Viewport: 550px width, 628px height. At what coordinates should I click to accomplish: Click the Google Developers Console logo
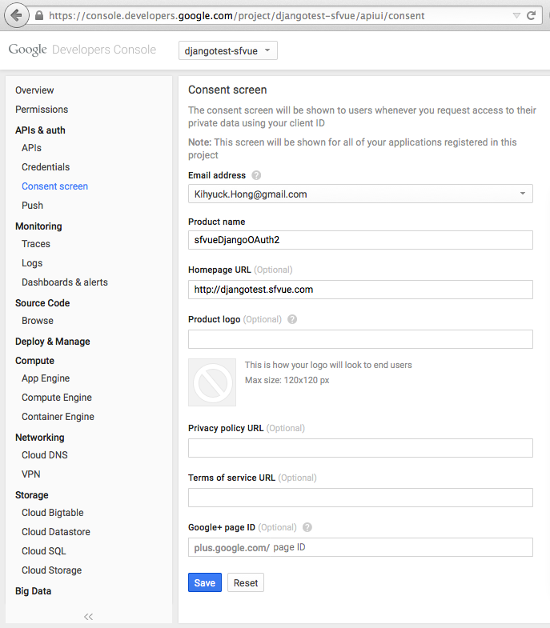pos(82,50)
